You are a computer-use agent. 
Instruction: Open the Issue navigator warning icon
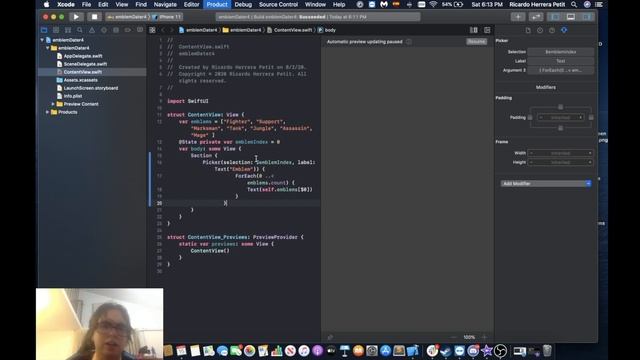(92, 30)
